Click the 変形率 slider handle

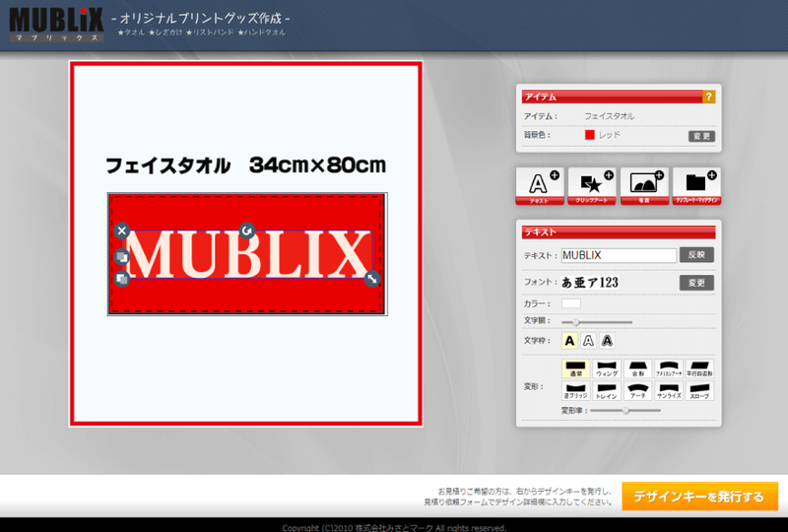(x=625, y=410)
